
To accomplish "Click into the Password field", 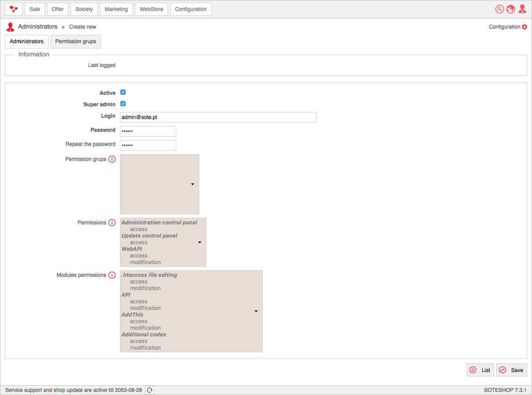I will point(148,131).
